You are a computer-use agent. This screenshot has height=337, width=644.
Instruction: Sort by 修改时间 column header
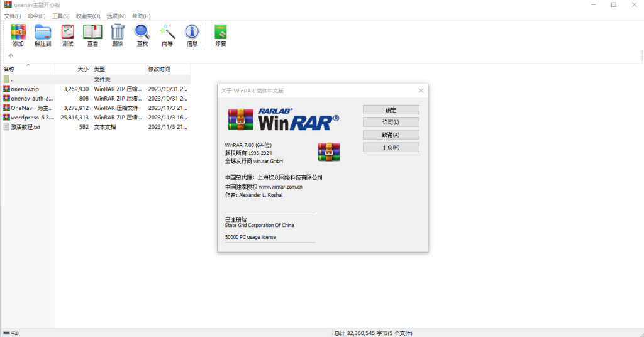168,69
